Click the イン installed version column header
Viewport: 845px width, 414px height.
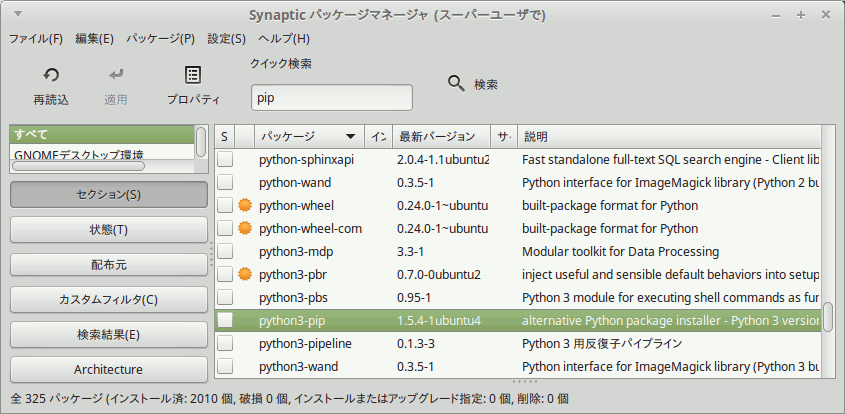pyautogui.click(x=379, y=137)
